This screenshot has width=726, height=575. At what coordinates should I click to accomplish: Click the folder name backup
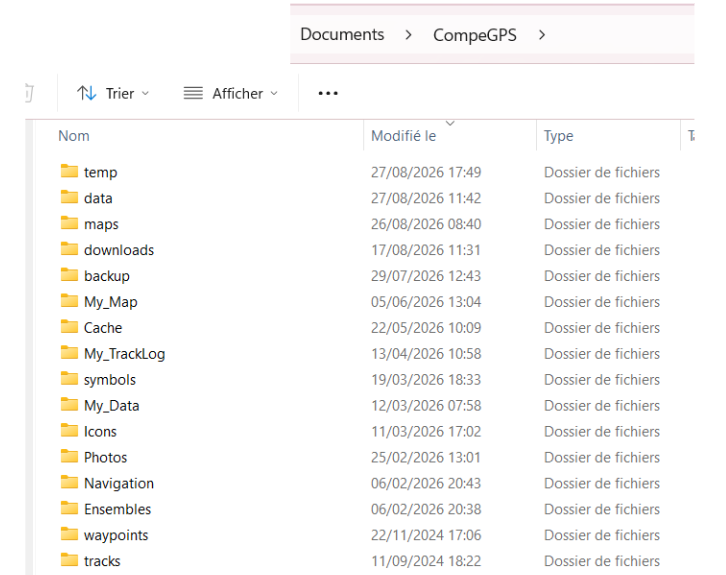tap(107, 276)
